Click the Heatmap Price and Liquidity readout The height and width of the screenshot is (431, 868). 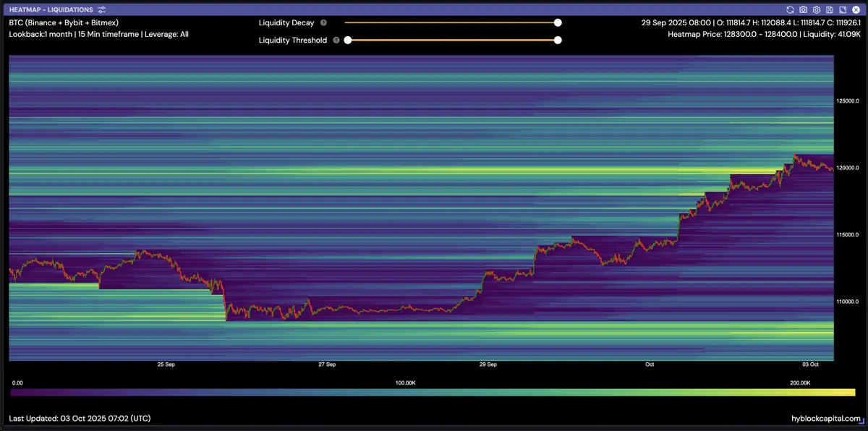point(764,34)
